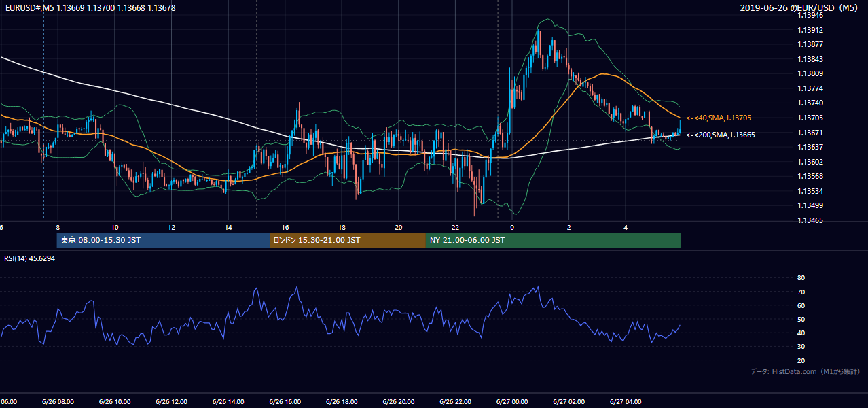Click the 6/26 10:00 date label

pos(114,402)
